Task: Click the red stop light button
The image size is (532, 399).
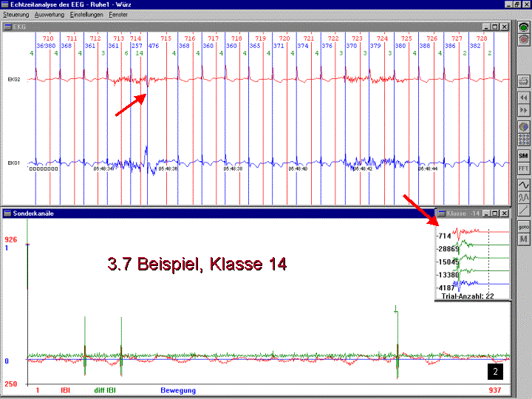Action: click(524, 39)
